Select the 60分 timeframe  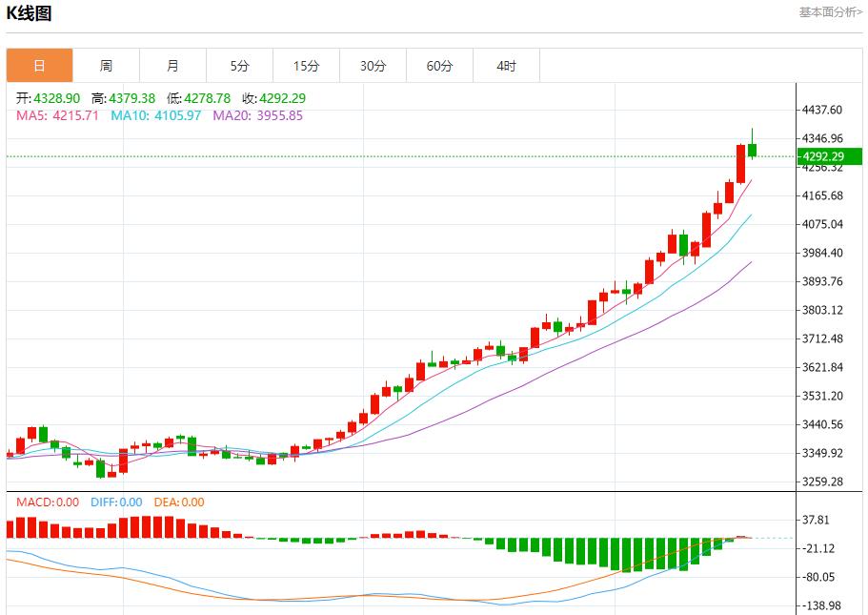(x=440, y=65)
